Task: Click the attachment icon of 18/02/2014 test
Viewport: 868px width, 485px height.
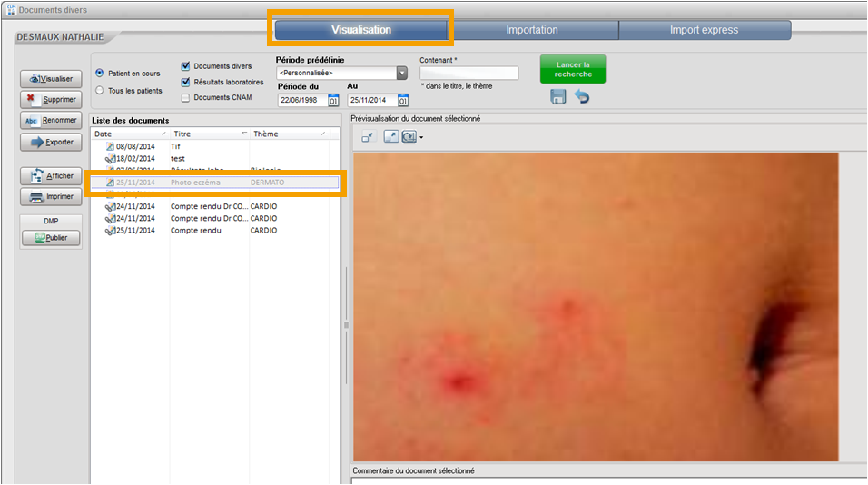Action: point(110,159)
